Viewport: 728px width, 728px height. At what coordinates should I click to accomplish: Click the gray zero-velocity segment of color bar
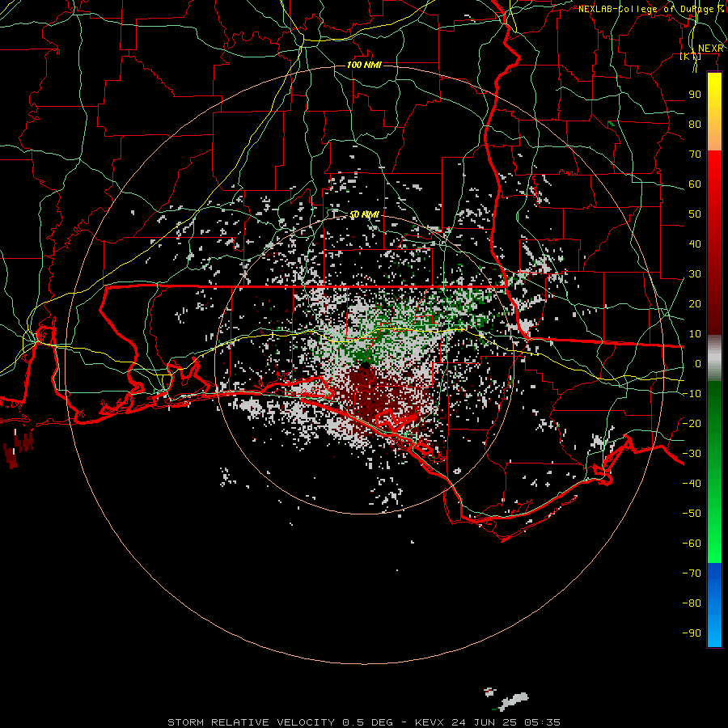pos(714,358)
